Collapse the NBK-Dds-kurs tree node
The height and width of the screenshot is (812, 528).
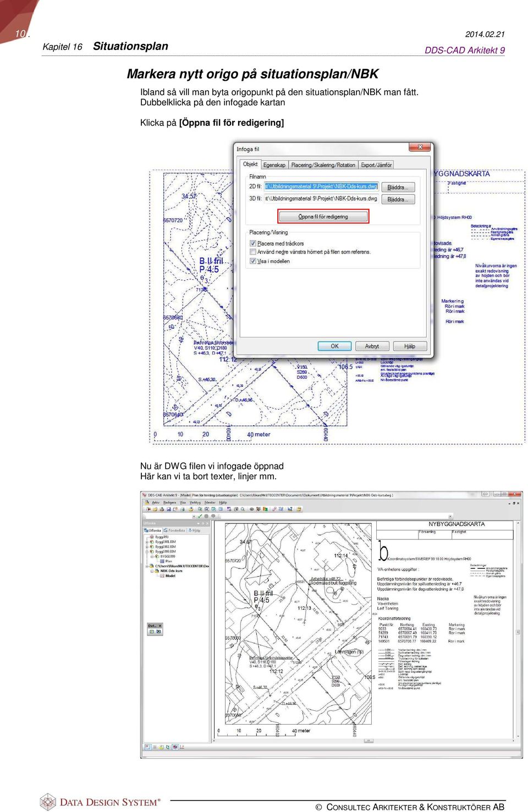[x=152, y=571]
